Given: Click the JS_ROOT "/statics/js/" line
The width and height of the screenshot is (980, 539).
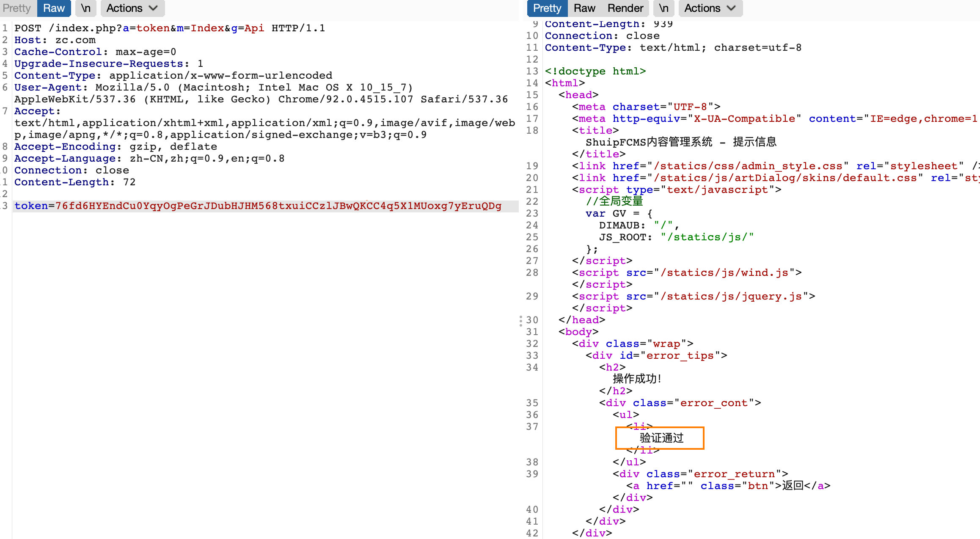Looking at the screenshot, I should coord(676,237).
